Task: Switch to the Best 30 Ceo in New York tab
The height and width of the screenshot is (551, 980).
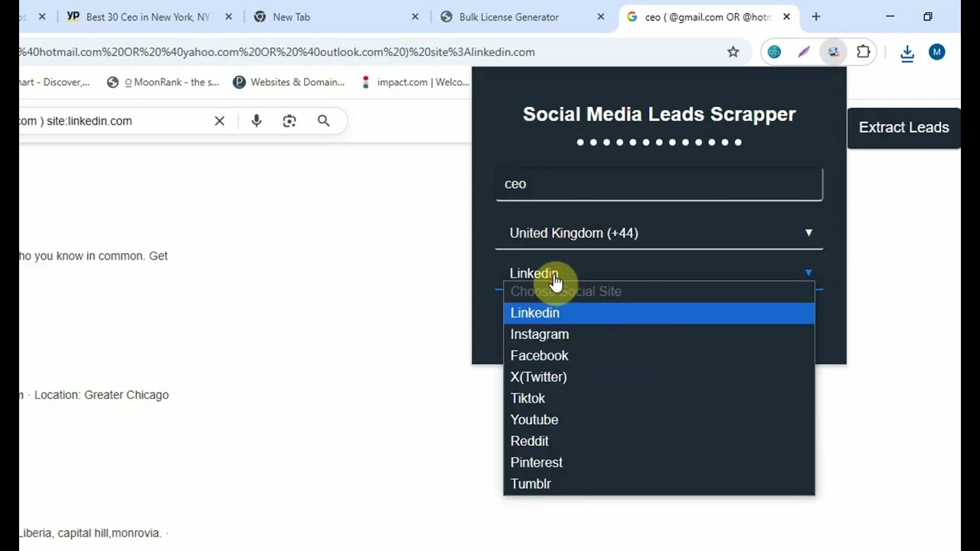Action: tap(149, 17)
